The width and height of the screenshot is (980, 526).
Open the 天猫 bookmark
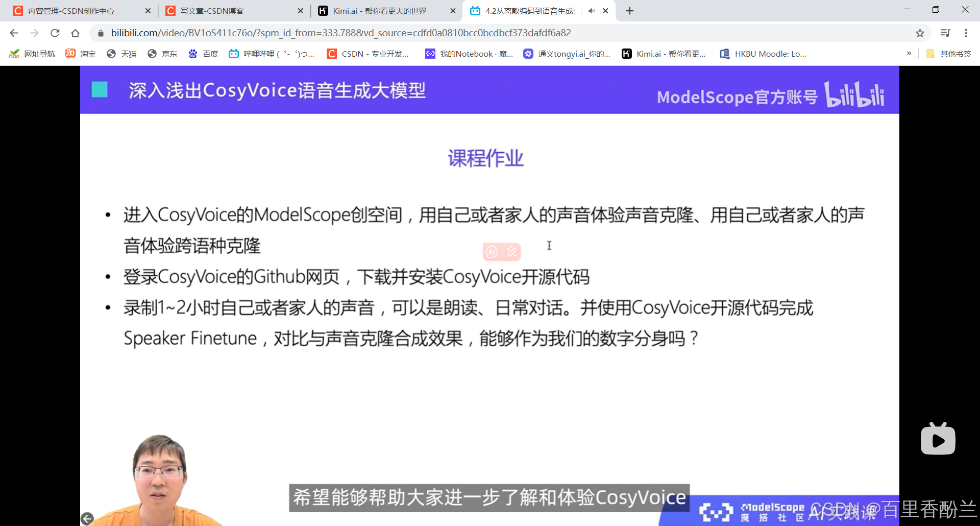click(x=121, y=54)
